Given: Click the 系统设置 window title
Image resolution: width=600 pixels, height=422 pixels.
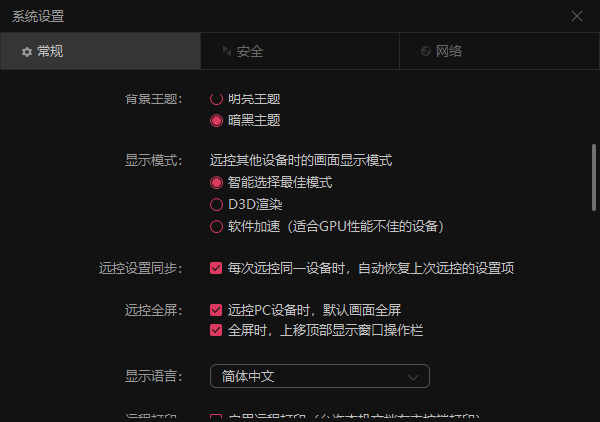Looking at the screenshot, I should point(40,16).
